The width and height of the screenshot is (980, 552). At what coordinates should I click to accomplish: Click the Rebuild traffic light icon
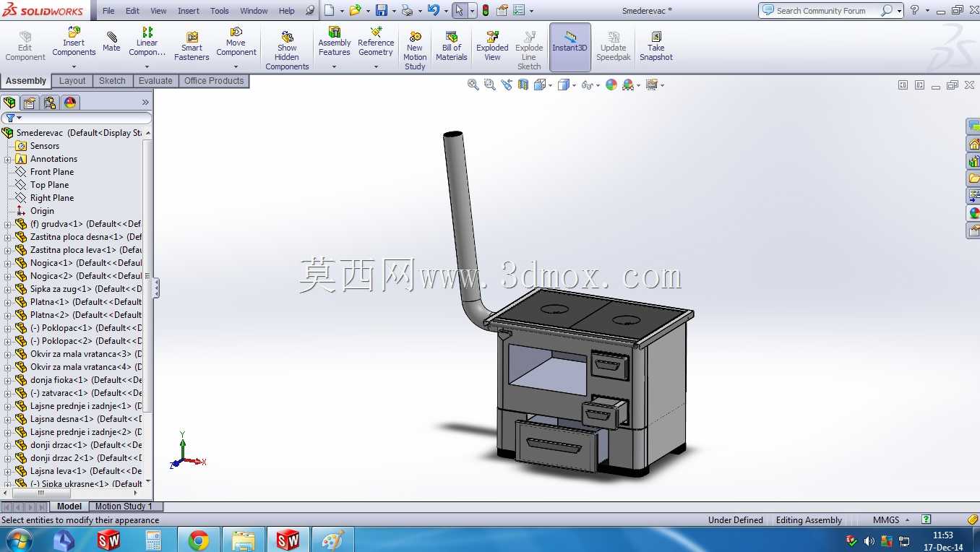(x=485, y=10)
